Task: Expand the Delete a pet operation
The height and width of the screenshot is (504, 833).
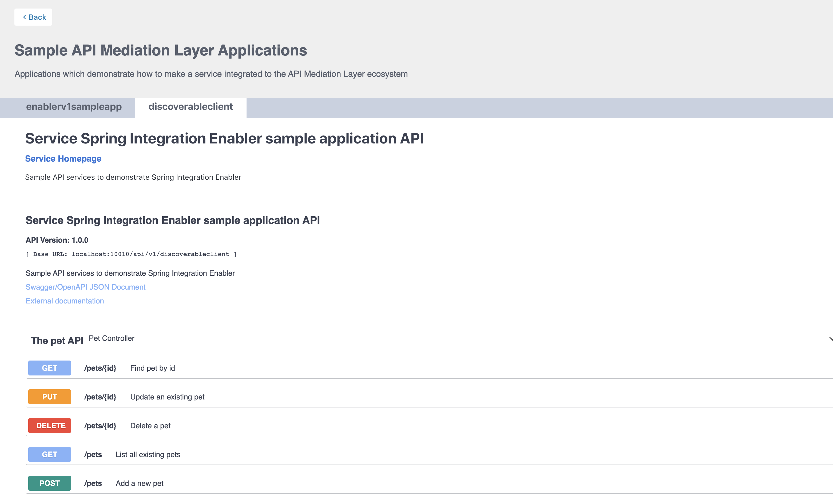Action: (150, 425)
